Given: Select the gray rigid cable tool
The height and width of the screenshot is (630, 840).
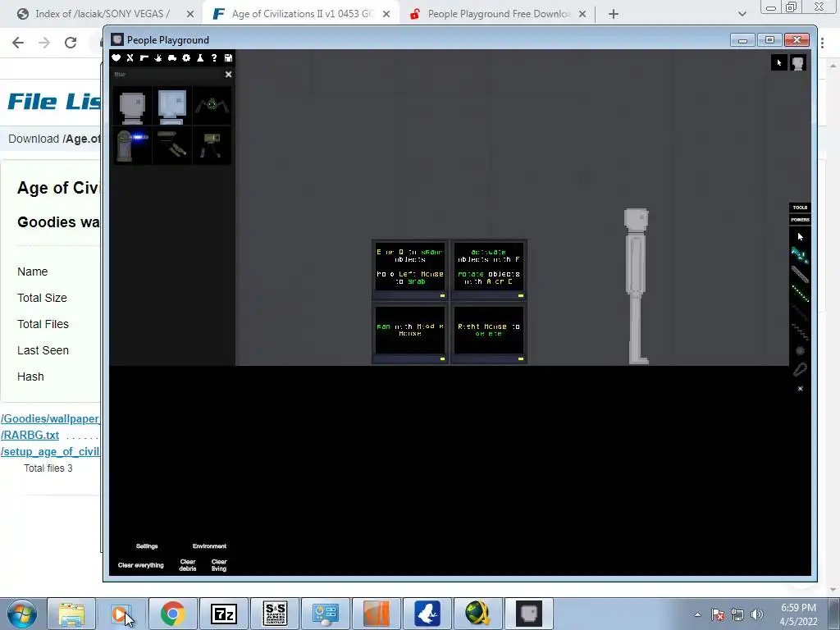Looking at the screenshot, I should [800, 274].
